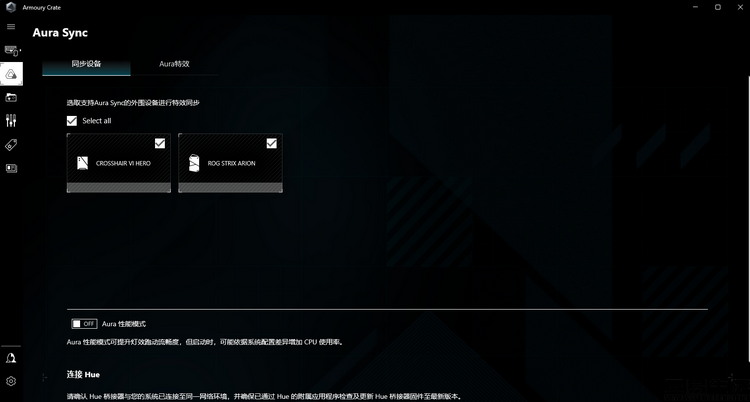Open the hamburger menu in sidebar
The image size is (750, 402).
click(x=11, y=27)
